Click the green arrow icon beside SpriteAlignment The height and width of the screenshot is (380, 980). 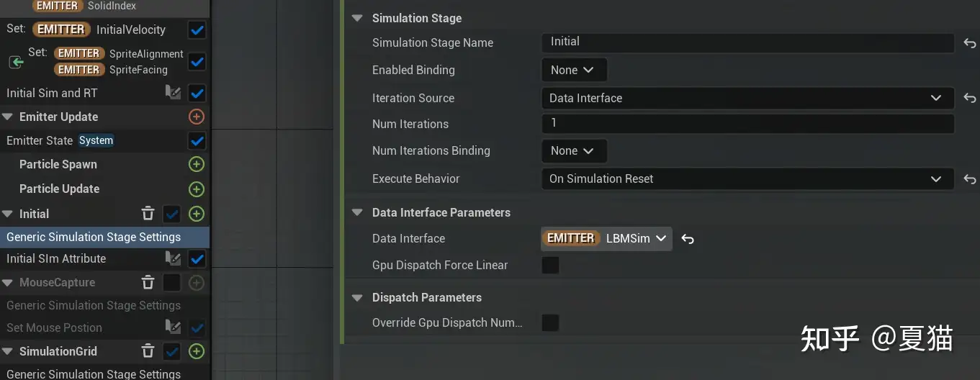16,62
